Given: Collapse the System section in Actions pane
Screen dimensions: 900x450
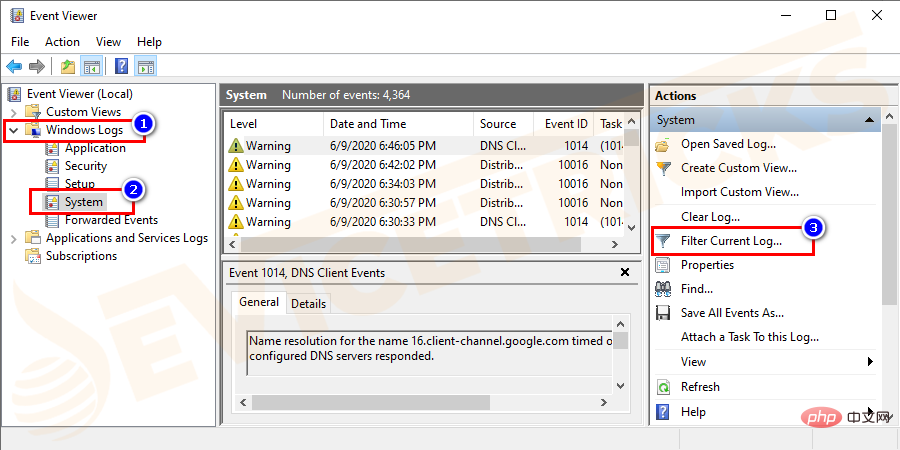Looking at the screenshot, I should coord(869,120).
